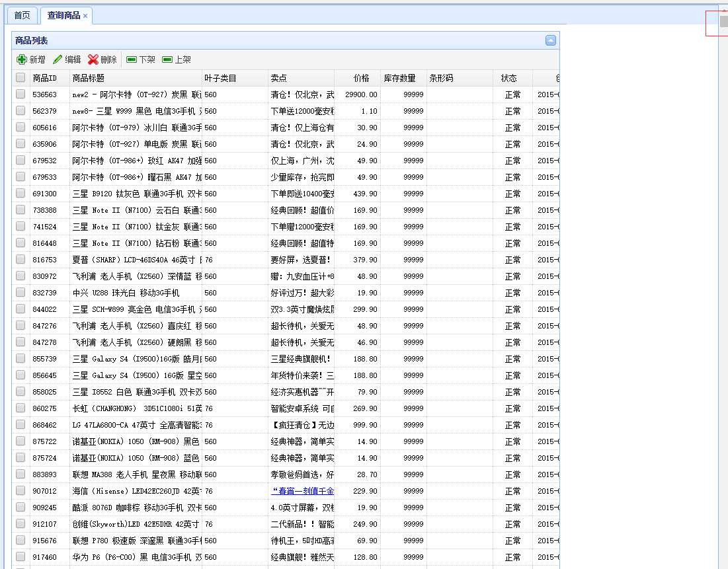Click the 上架 toolbar button

coord(177,59)
